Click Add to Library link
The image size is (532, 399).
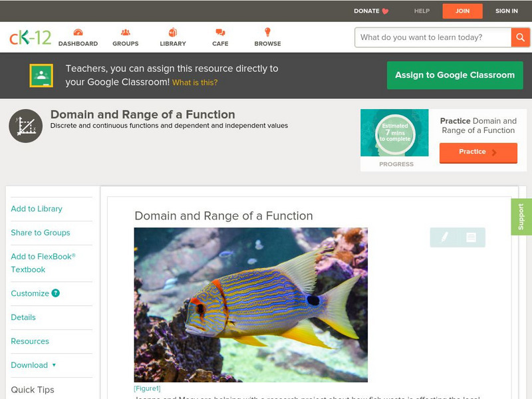(37, 209)
